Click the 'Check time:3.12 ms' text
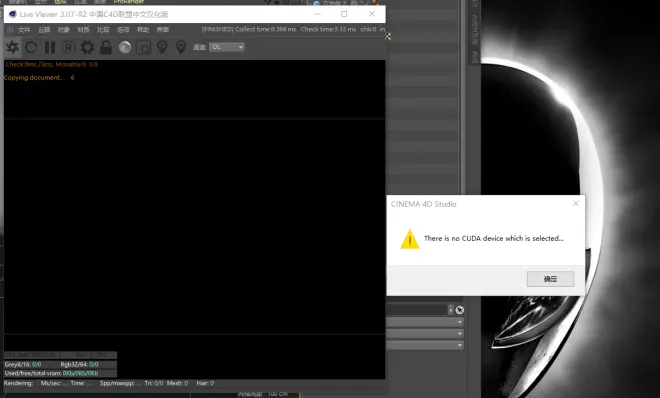This screenshot has width=660, height=398. point(328,29)
